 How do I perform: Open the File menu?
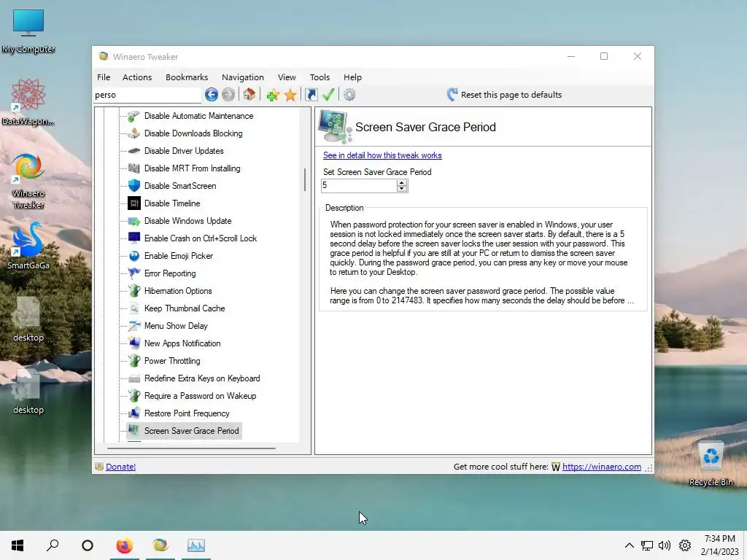[x=104, y=77]
